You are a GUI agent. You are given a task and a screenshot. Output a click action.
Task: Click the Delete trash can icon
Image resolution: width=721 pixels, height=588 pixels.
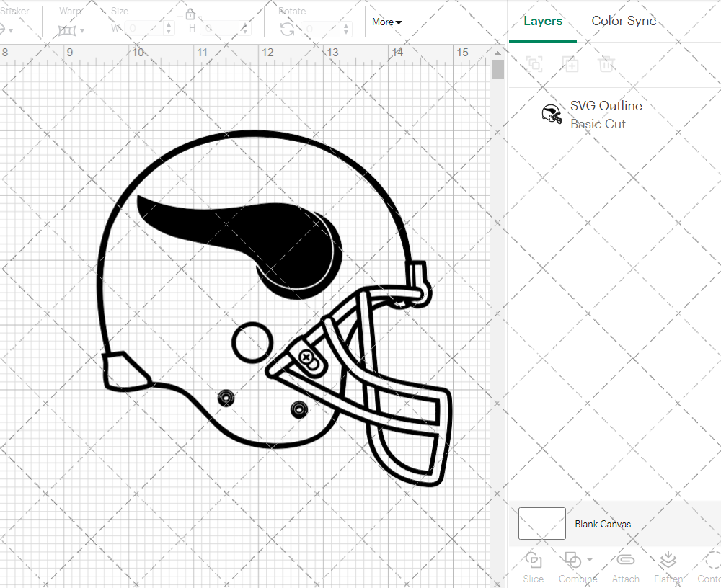click(x=606, y=64)
